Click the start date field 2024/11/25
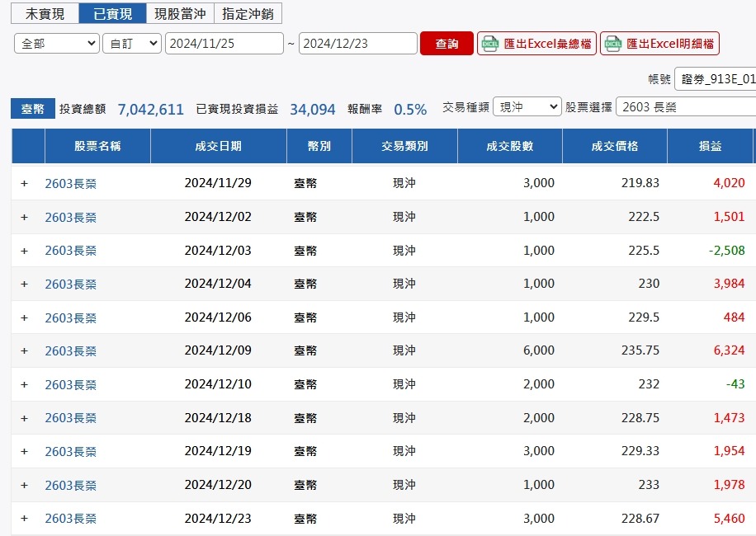Screen dimensions: 756x536 (x=224, y=44)
